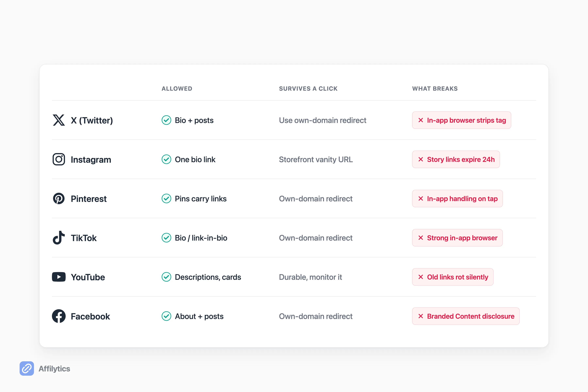Click Use own-domain redirect cell

323,120
